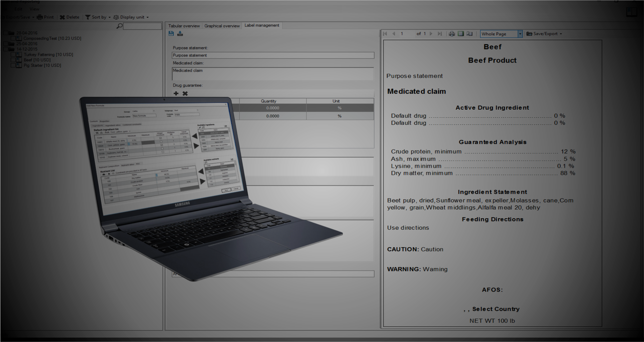Click the Feeding Directions heading
This screenshot has width=644, height=342.
493,219
